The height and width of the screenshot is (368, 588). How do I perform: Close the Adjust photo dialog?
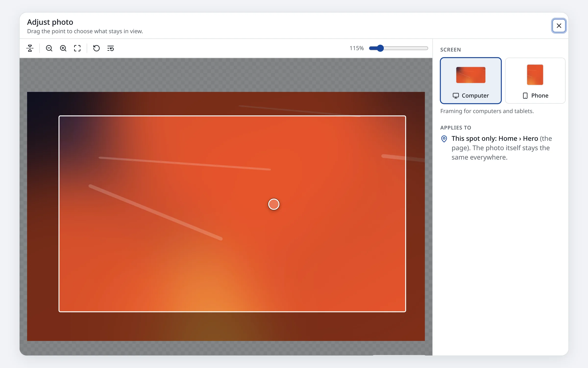tap(559, 26)
